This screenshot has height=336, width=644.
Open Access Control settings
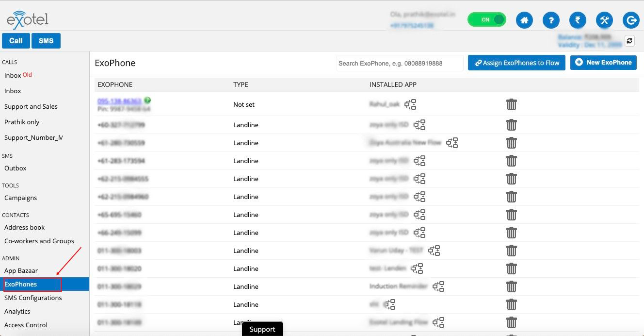pyautogui.click(x=26, y=325)
